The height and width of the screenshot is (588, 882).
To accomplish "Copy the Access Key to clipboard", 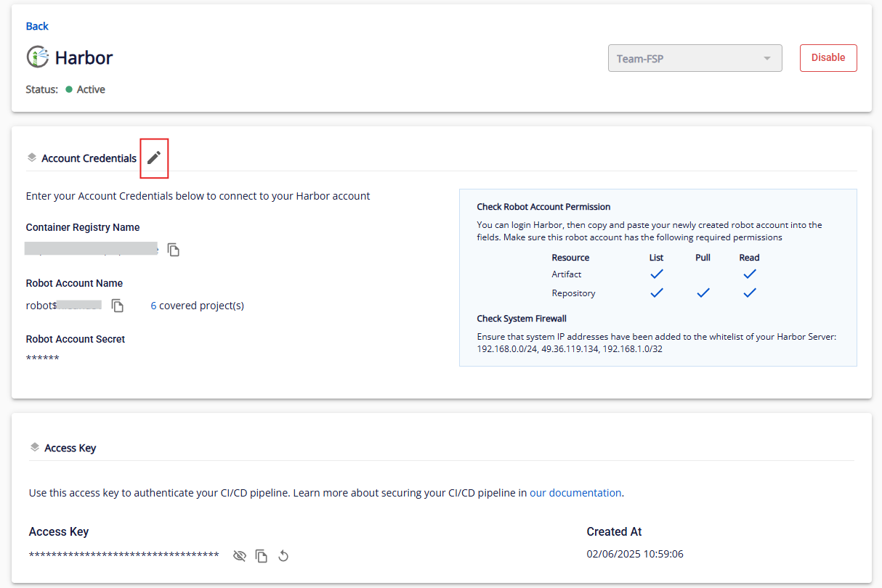I will coord(262,556).
